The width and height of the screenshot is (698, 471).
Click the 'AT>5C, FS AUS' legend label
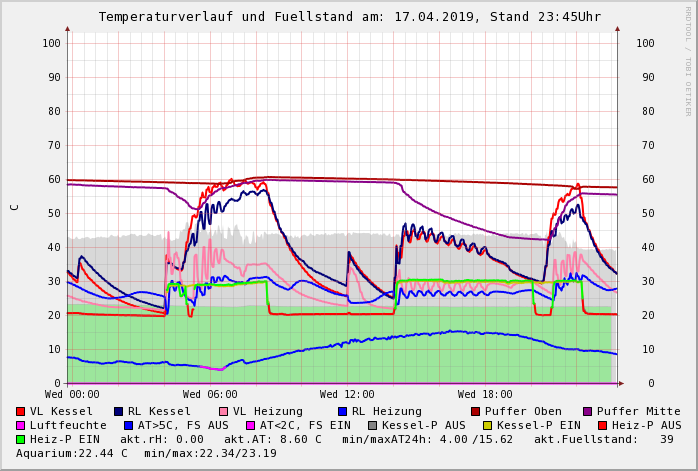pos(183,425)
